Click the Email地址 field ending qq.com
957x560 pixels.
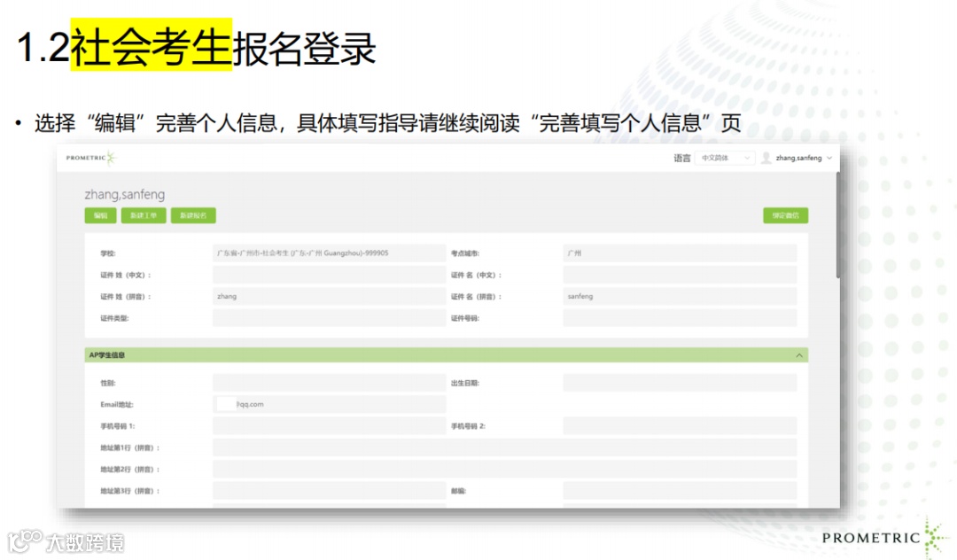pyautogui.click(x=329, y=404)
